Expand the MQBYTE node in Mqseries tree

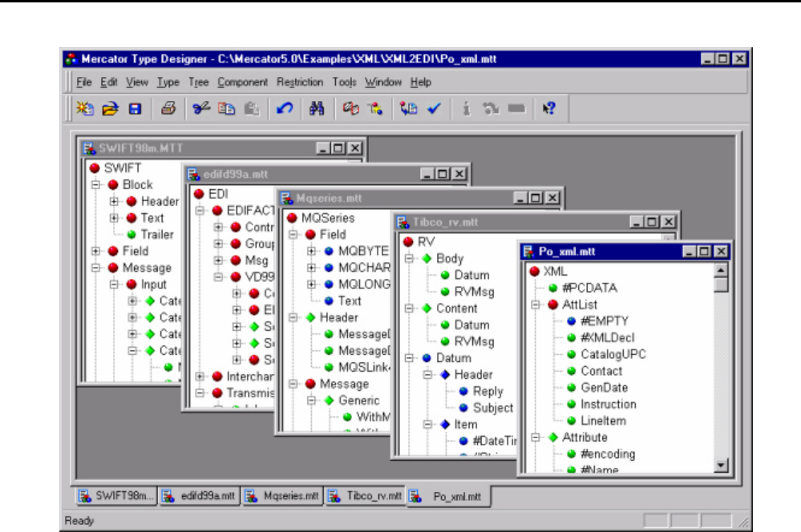coord(311,252)
